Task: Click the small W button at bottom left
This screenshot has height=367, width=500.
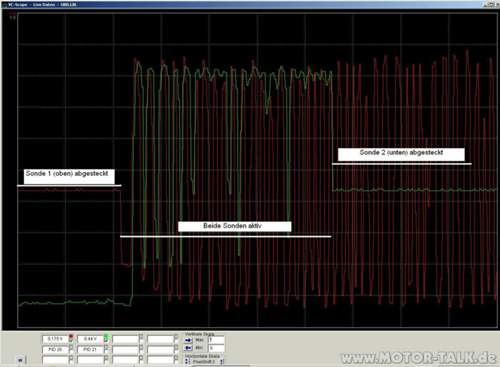Action: coord(20,360)
